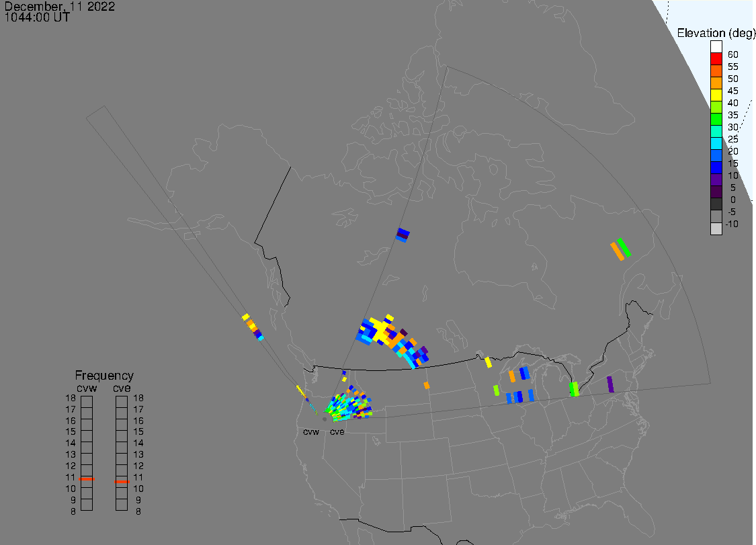
Task: Pick the cyan 20–25 degree legend swatch
Action: (x=716, y=144)
